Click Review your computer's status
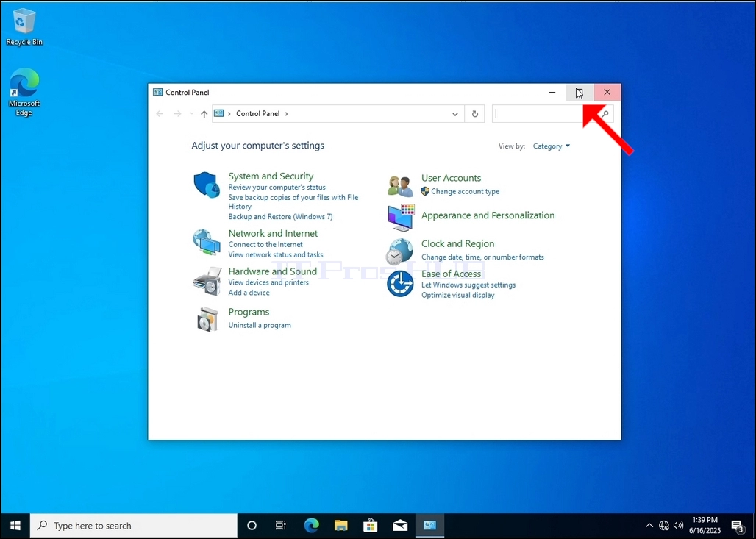Image resolution: width=756 pixels, height=539 pixels. (277, 187)
